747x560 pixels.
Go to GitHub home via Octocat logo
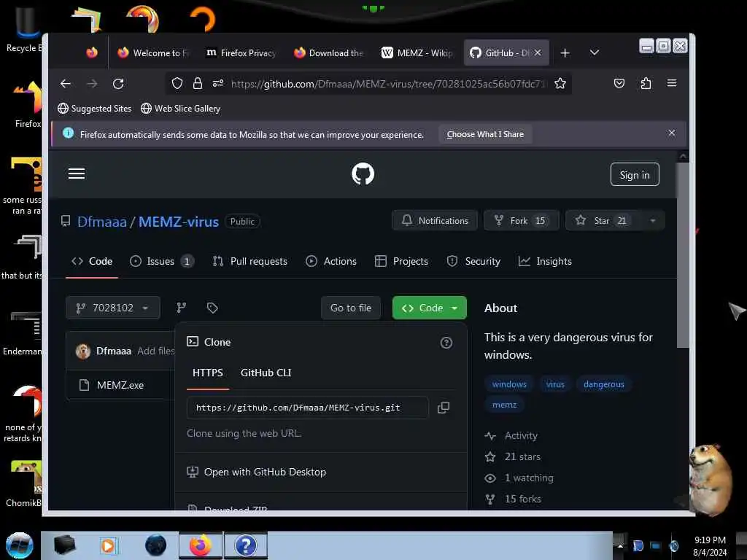click(363, 174)
